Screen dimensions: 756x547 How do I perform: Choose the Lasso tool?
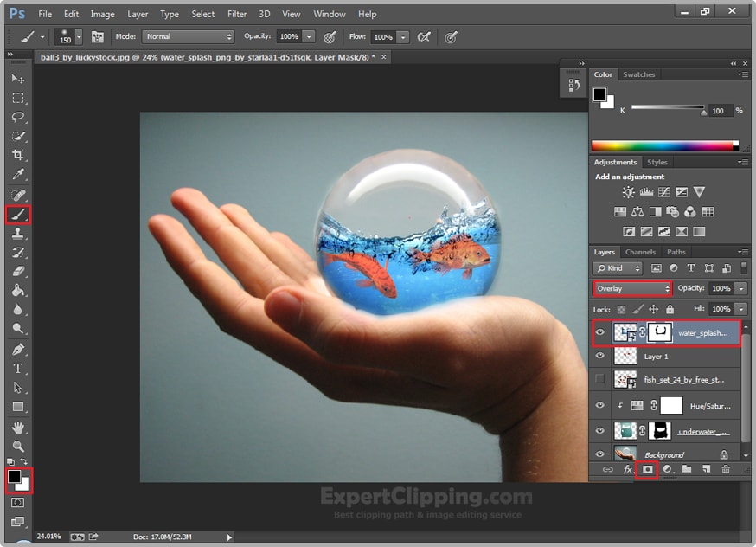pyautogui.click(x=17, y=117)
